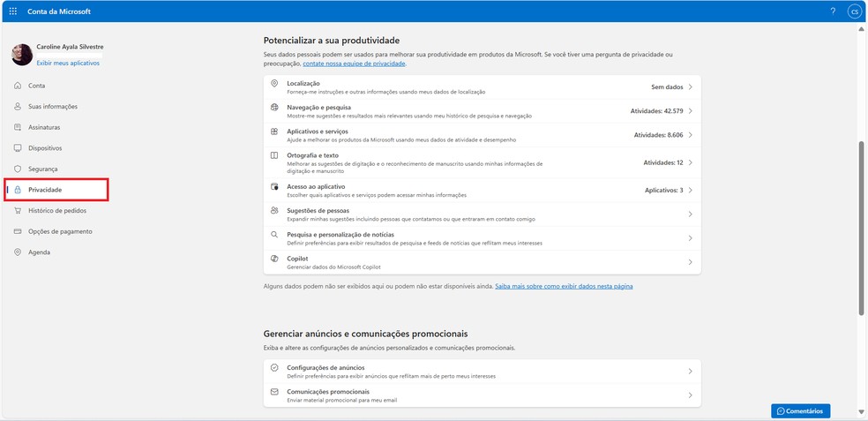Click the help question mark icon
Viewport: 868px width, 421px height.
[x=833, y=11]
